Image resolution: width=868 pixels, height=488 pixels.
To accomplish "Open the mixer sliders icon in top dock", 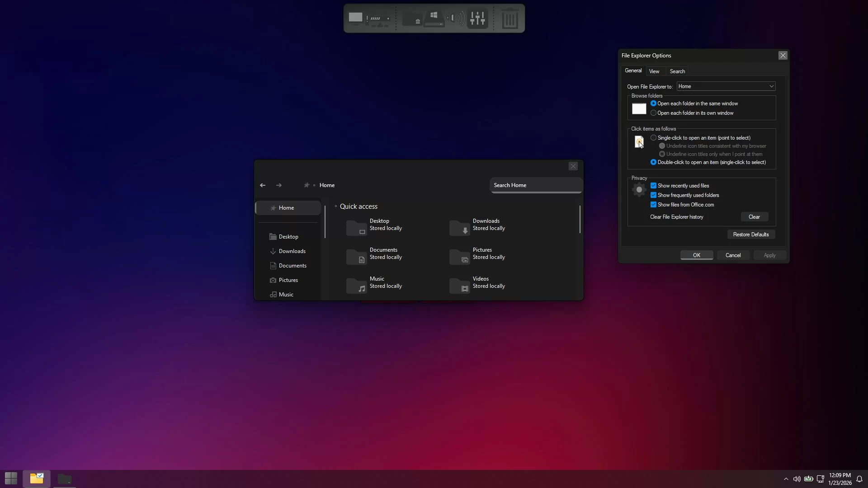I will click(477, 18).
